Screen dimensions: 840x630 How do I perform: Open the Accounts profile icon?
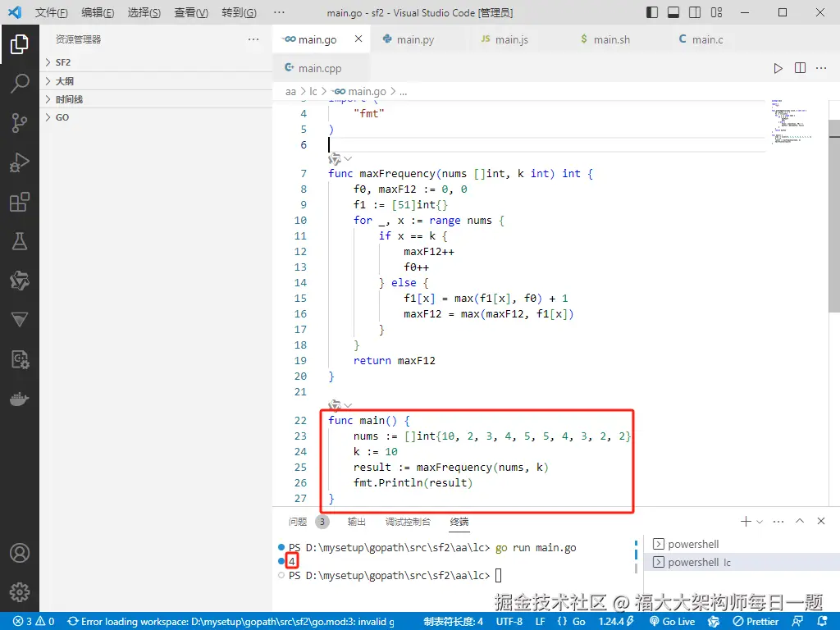click(x=20, y=553)
